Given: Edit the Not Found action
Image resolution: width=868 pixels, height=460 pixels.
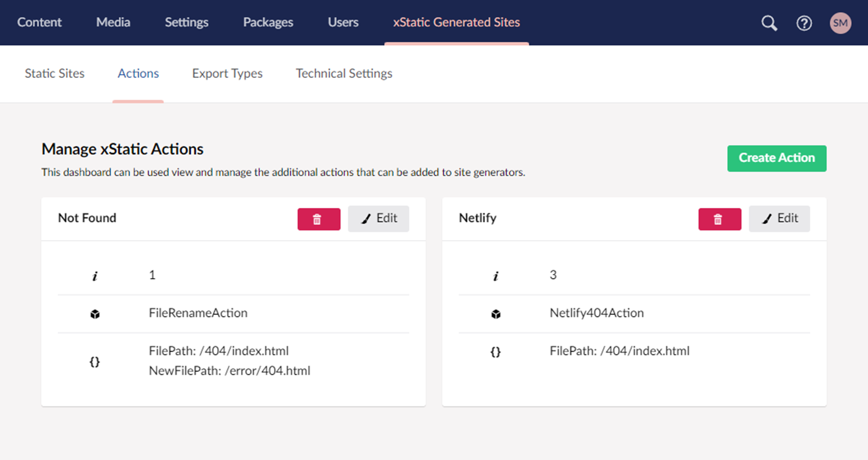Looking at the screenshot, I should (x=378, y=219).
